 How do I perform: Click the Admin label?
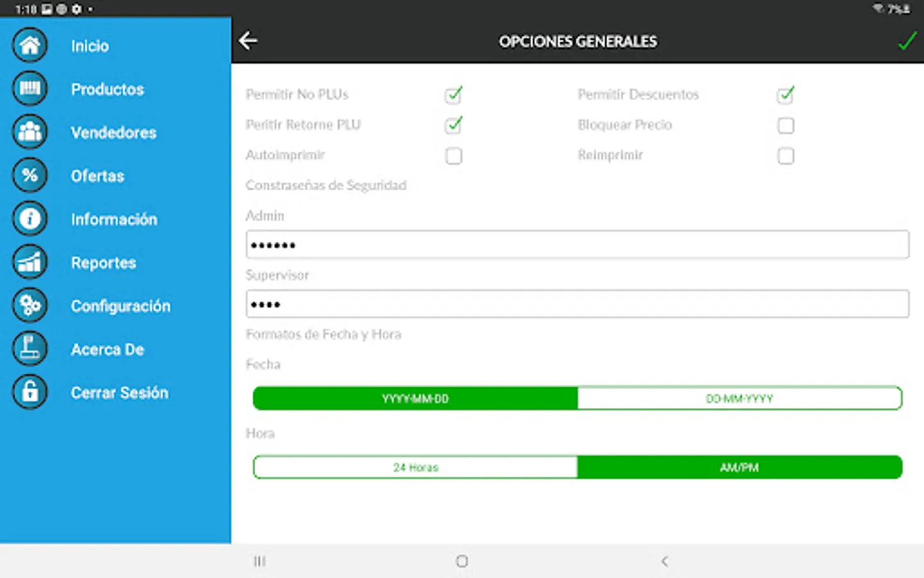(x=264, y=216)
